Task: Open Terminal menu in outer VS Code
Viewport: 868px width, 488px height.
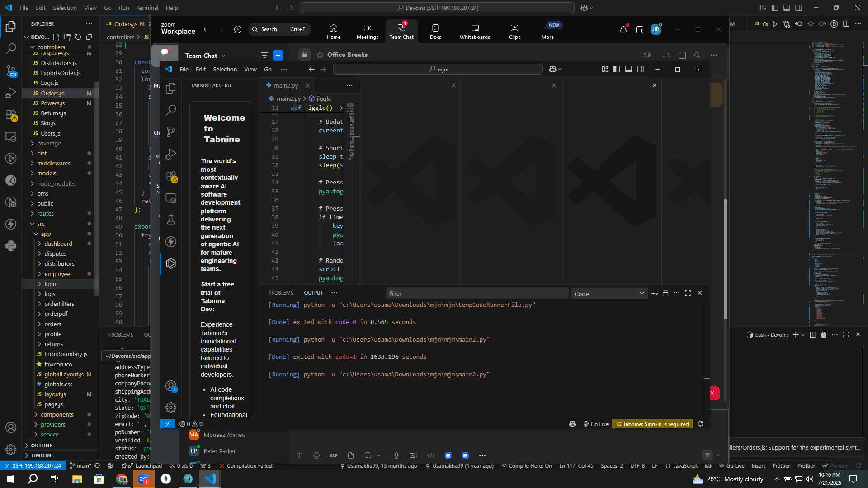Action: pos(147,8)
